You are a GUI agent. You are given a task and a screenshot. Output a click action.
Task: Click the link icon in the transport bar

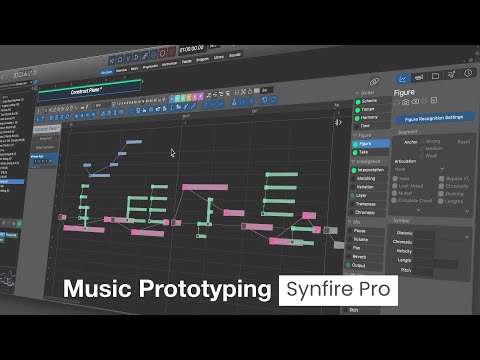click(x=145, y=56)
